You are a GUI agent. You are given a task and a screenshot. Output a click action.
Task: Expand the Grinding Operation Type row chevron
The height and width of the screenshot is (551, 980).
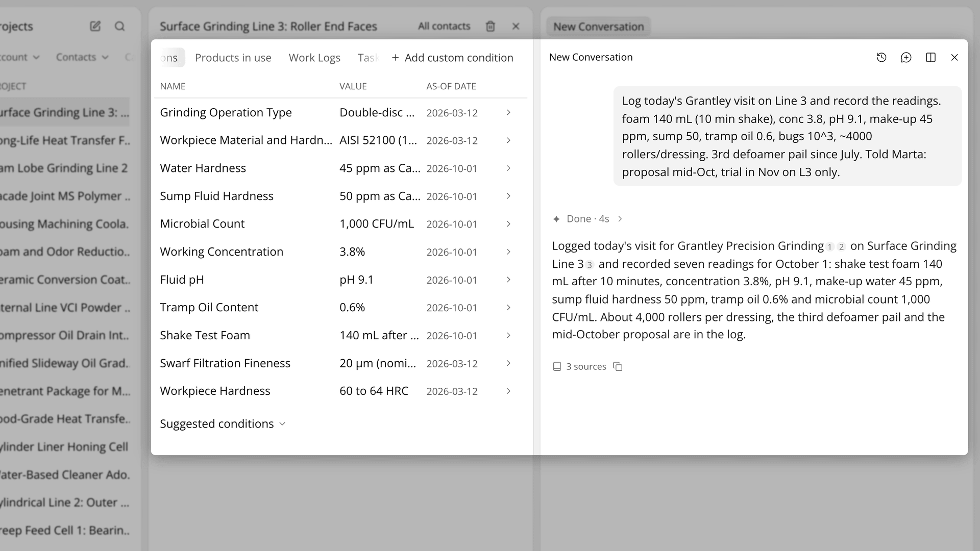pyautogui.click(x=508, y=112)
